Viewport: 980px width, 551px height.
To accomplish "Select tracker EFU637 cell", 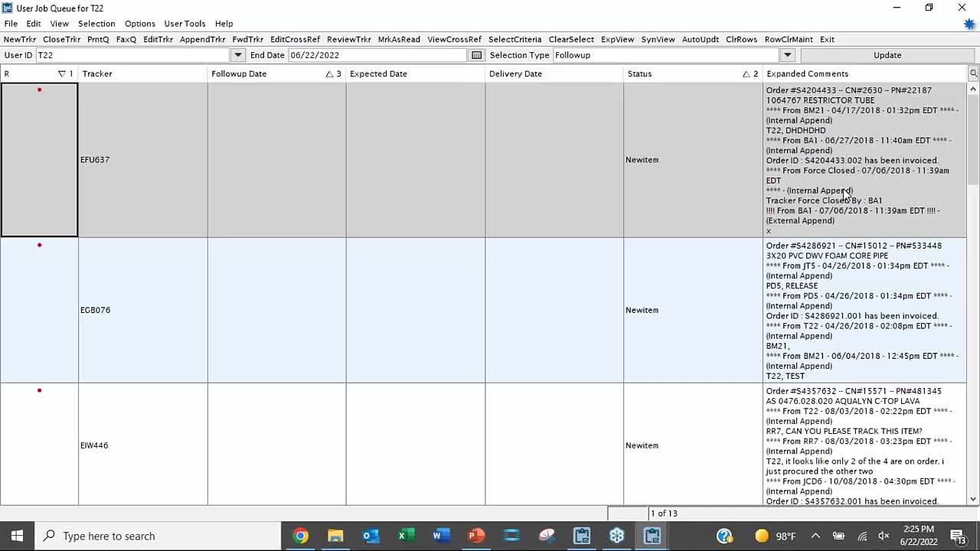I will pyautogui.click(x=142, y=160).
